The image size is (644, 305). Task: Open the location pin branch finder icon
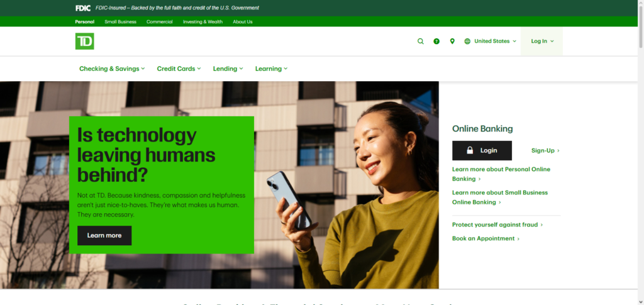pyautogui.click(x=452, y=41)
